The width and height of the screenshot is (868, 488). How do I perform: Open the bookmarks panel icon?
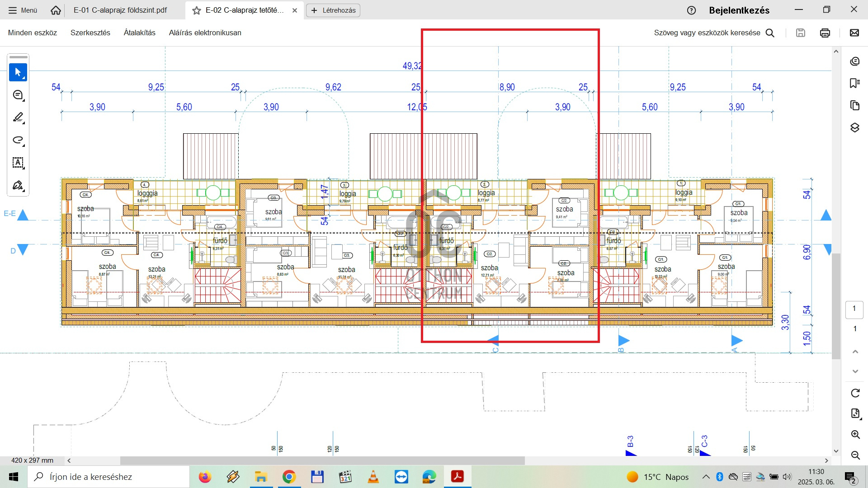pyautogui.click(x=854, y=83)
